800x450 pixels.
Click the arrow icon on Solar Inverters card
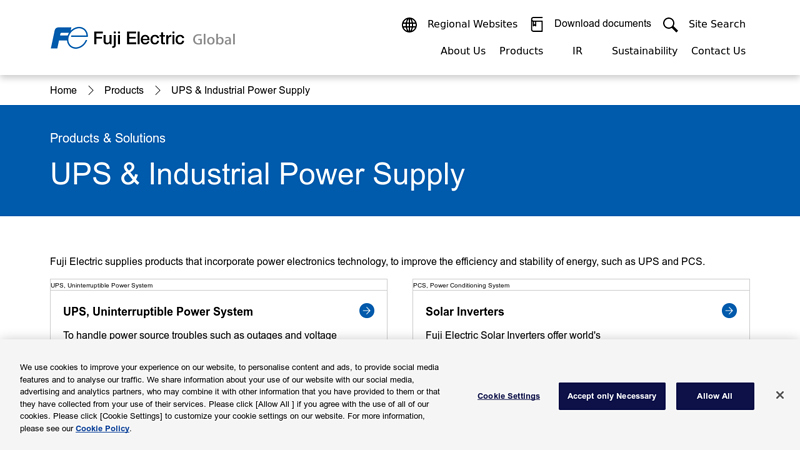[729, 311]
